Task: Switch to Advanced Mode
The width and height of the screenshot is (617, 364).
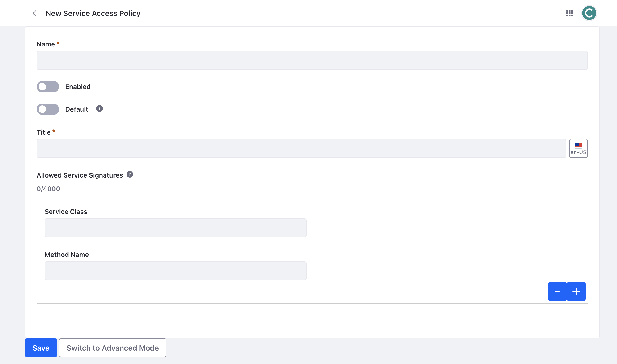Action: click(112, 348)
